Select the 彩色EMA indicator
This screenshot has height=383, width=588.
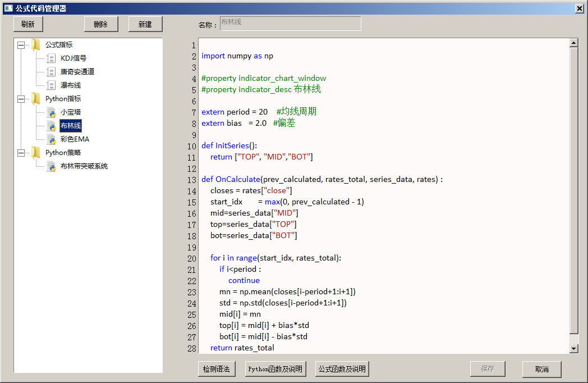(75, 139)
